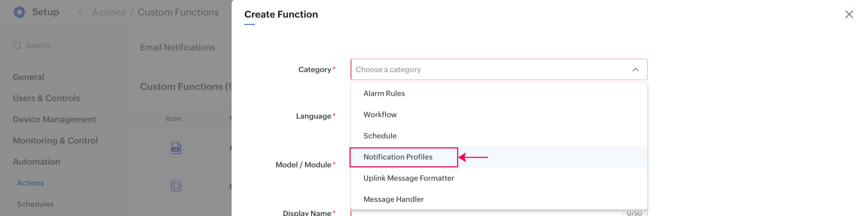The image size is (868, 216).
Task: Select Alarm Rules category option
Action: click(x=384, y=93)
